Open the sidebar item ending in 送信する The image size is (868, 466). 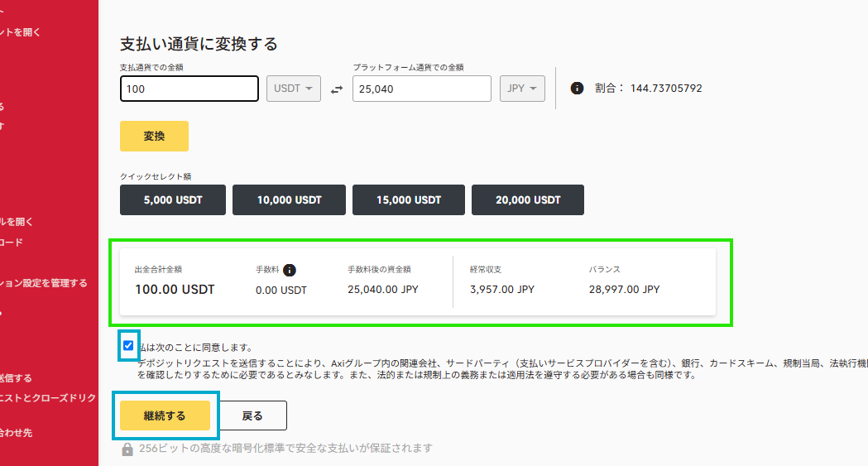click(16, 378)
